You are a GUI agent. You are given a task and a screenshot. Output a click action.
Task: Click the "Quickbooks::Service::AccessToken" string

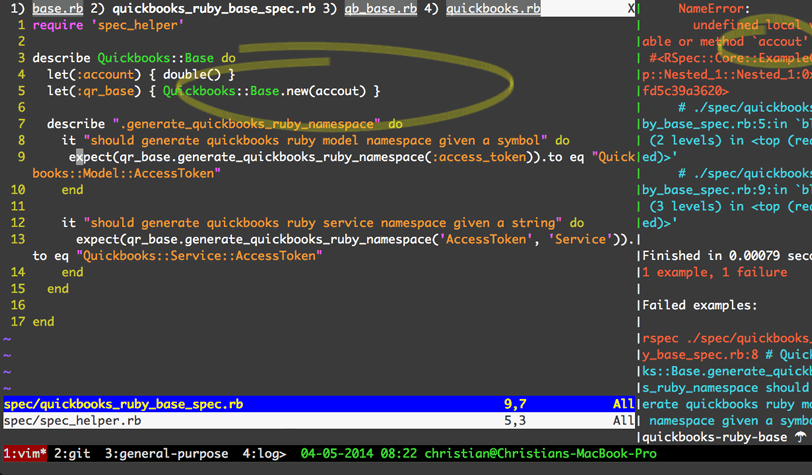click(x=199, y=256)
